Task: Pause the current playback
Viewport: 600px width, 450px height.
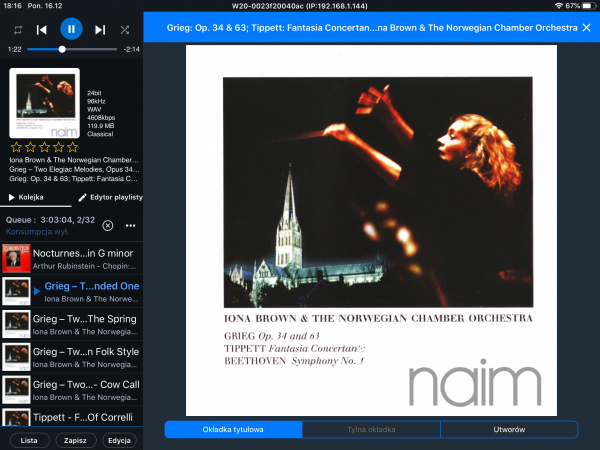Action: [x=71, y=29]
